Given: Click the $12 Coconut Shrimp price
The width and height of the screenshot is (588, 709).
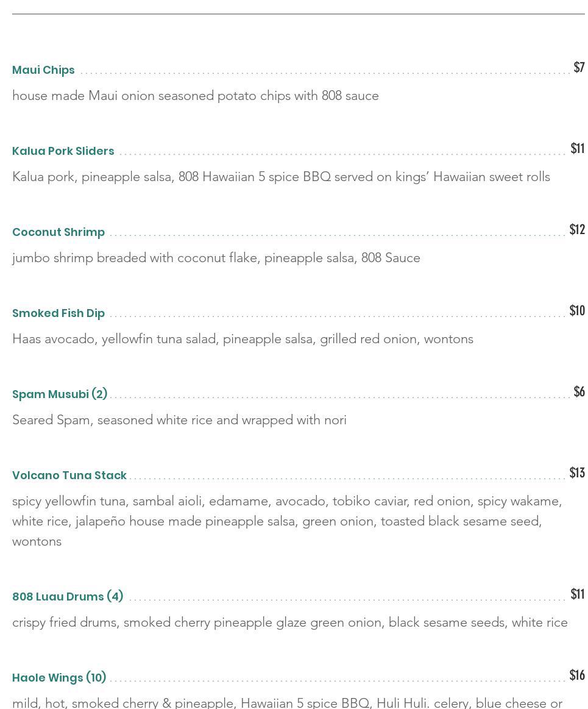Looking at the screenshot, I should (x=577, y=229).
